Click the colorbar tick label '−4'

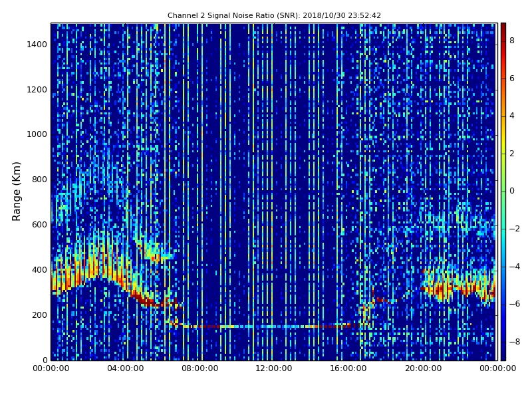tap(515, 267)
